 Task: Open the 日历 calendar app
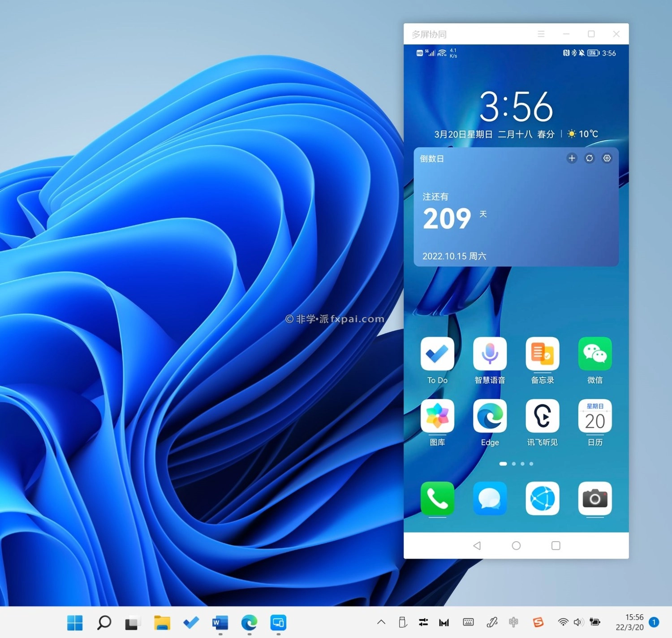tap(594, 416)
